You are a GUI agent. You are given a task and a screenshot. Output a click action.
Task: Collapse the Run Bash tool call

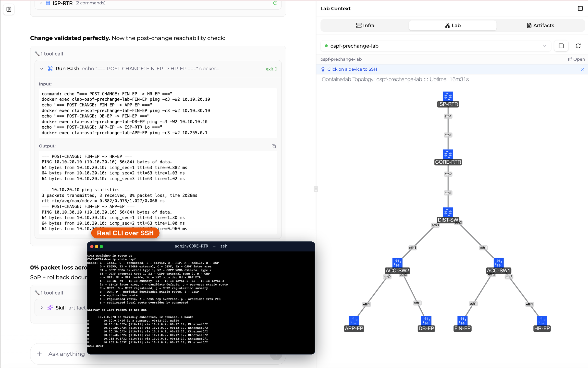pos(42,69)
